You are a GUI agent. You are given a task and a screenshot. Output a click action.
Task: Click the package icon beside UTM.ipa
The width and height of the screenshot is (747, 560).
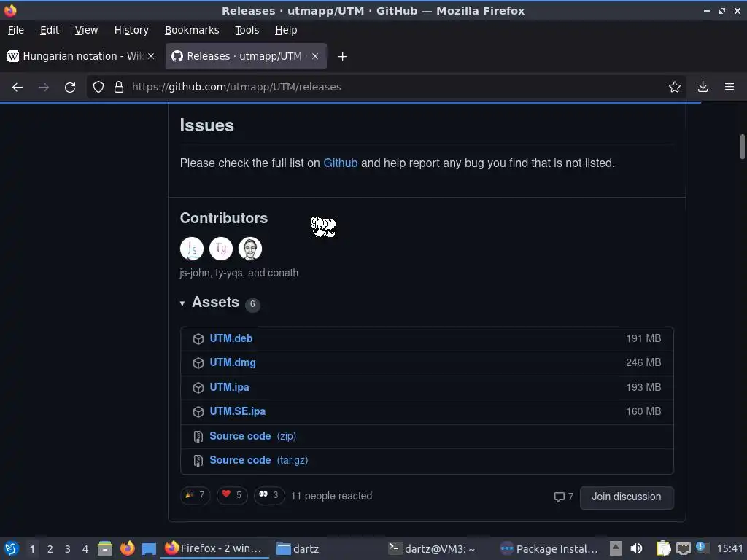tap(198, 388)
